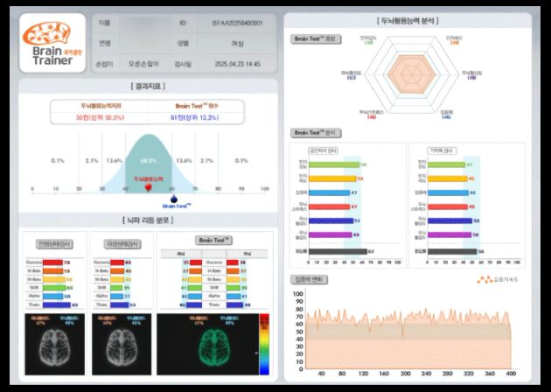Click the dark blue Theta bar in first rhythm chart
Image resolution: width=551 pixels, height=392 pixels.
click(57, 304)
